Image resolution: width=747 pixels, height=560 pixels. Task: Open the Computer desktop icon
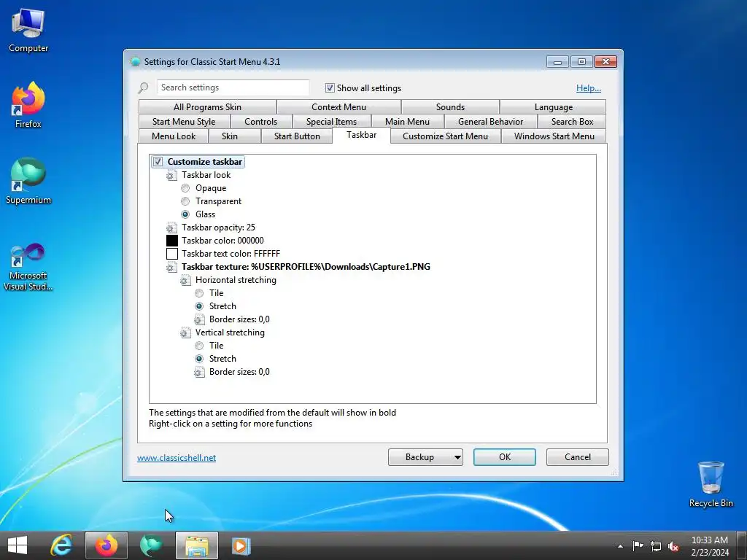28,30
